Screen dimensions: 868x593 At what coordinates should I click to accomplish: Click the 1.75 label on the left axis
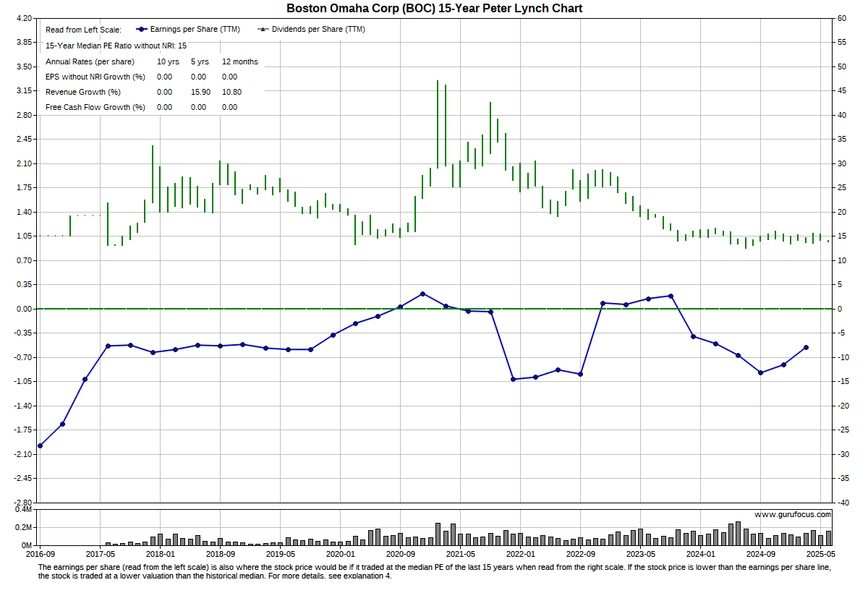(x=23, y=187)
